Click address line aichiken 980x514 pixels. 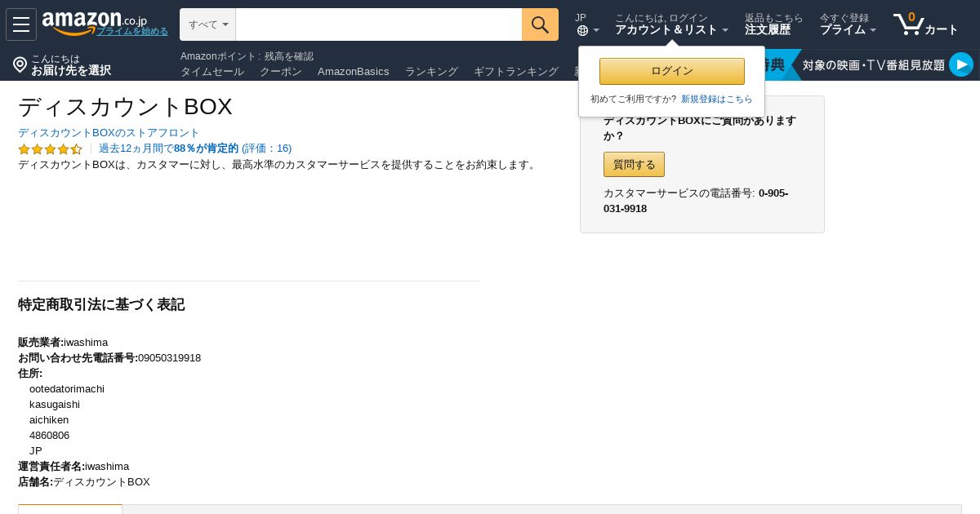tap(49, 420)
